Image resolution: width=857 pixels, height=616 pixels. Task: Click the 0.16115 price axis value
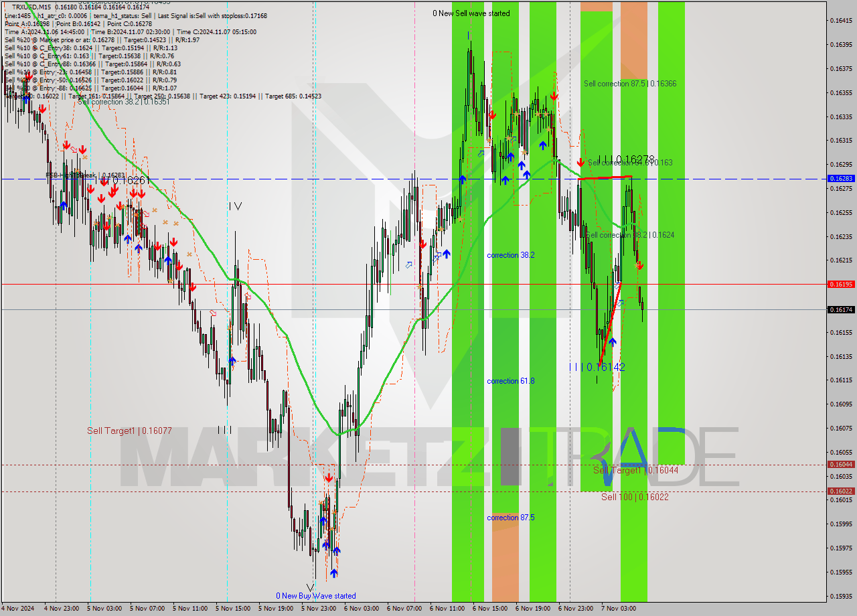click(x=841, y=380)
